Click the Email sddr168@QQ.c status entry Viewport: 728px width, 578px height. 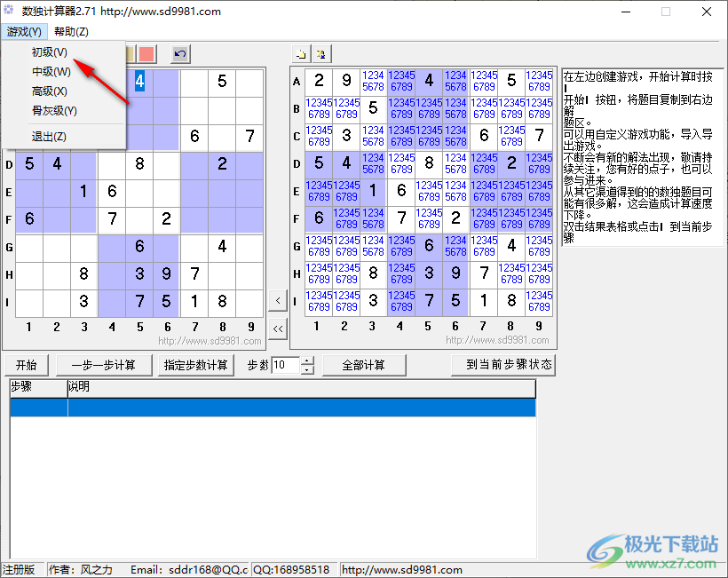pyautogui.click(x=189, y=570)
